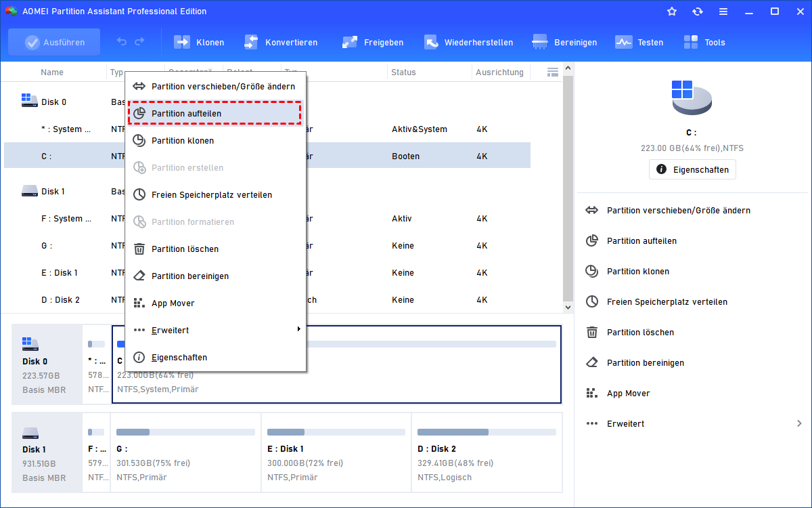
Task: Open the Tools toolbar menu
Action: (x=704, y=42)
